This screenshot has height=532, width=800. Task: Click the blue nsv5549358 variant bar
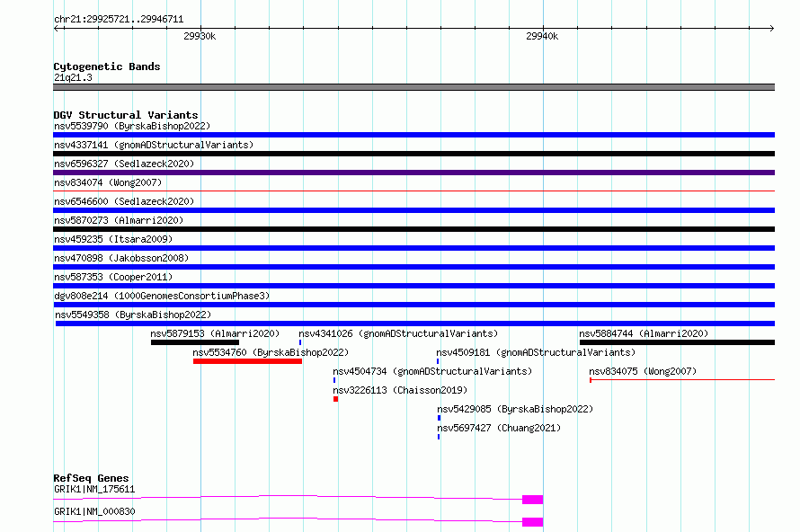(x=415, y=324)
